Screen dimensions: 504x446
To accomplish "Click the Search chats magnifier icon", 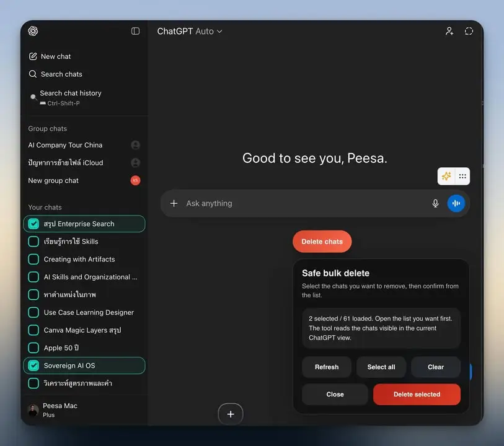I will tap(33, 74).
